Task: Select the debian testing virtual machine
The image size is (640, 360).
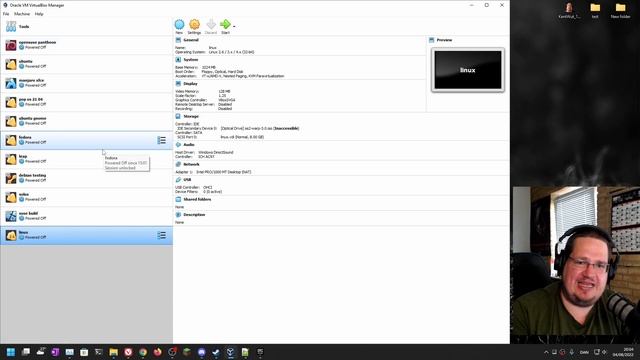Action: pos(87,178)
